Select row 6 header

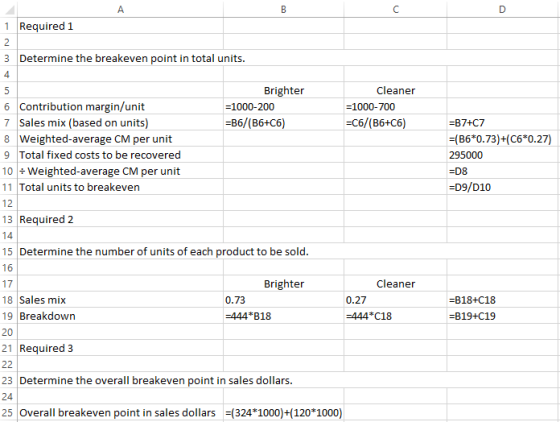8,106
